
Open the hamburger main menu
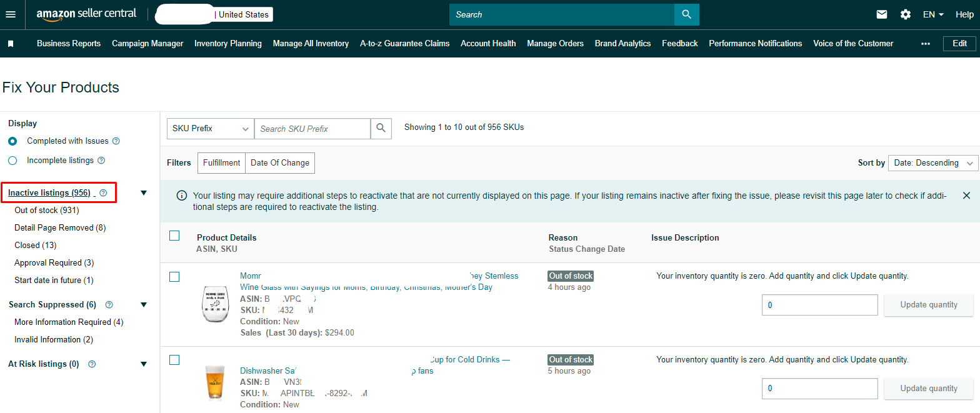coord(10,14)
